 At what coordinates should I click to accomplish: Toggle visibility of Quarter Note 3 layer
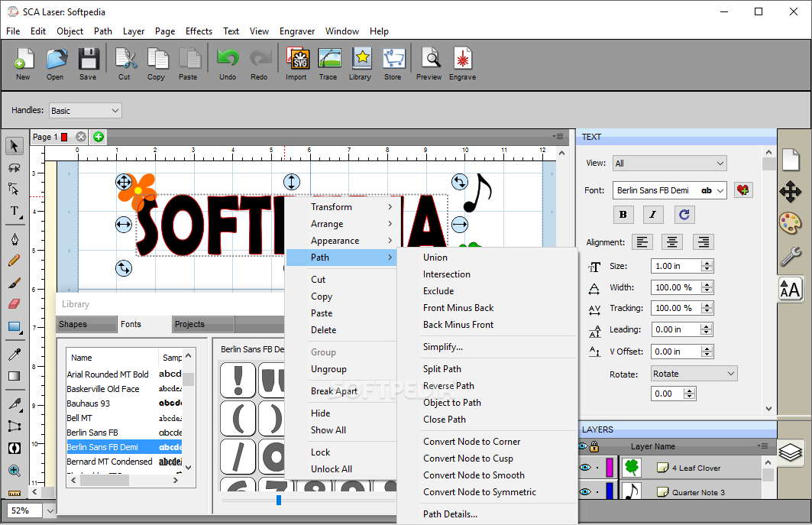pyautogui.click(x=585, y=491)
